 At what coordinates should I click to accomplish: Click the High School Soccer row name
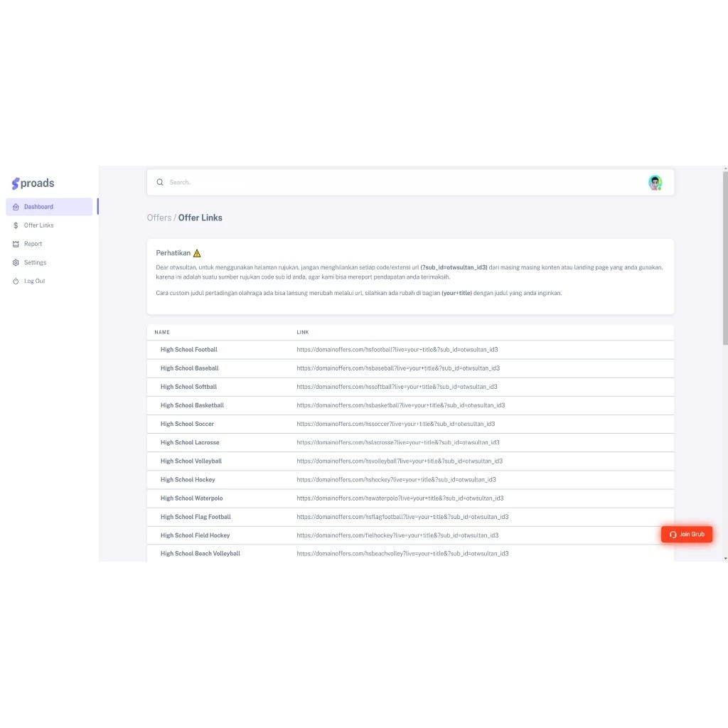187,424
